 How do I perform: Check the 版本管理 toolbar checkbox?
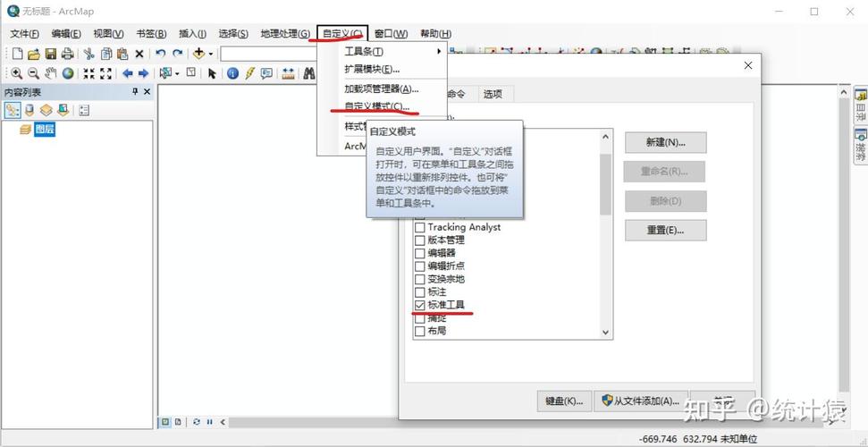pyautogui.click(x=419, y=240)
